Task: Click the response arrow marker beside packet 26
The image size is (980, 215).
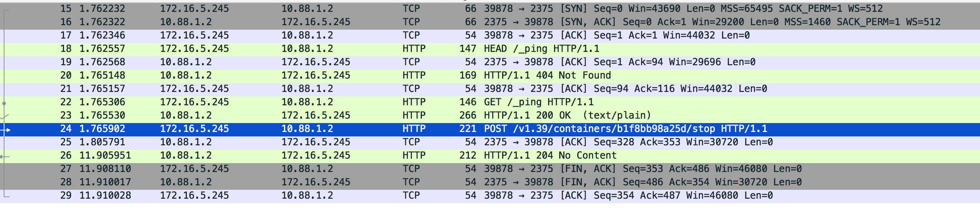Action: pos(4,156)
